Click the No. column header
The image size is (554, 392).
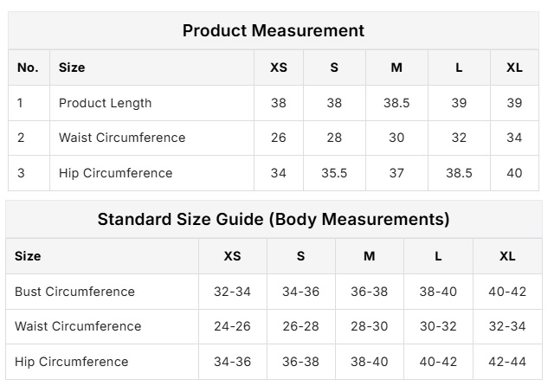point(28,67)
